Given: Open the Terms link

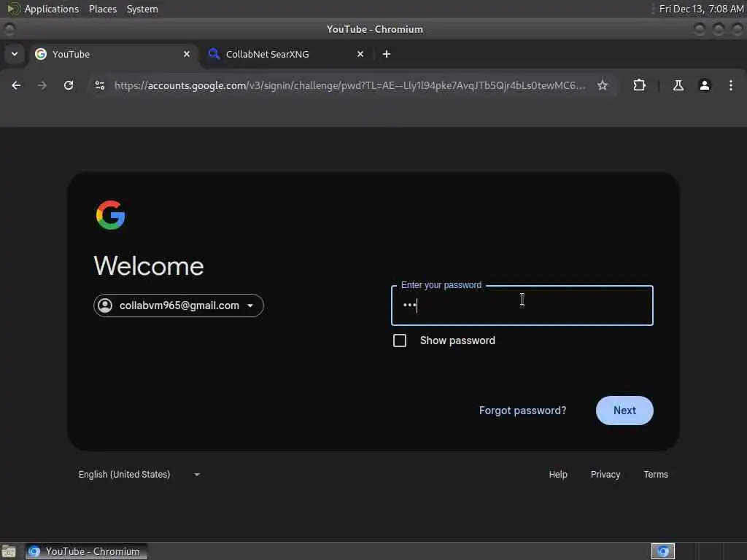Looking at the screenshot, I should point(656,474).
